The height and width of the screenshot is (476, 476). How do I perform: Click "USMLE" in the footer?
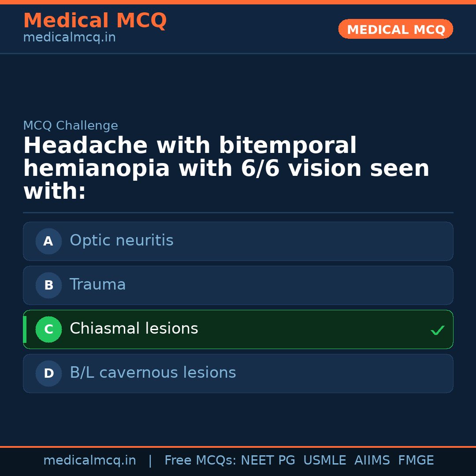(324, 461)
